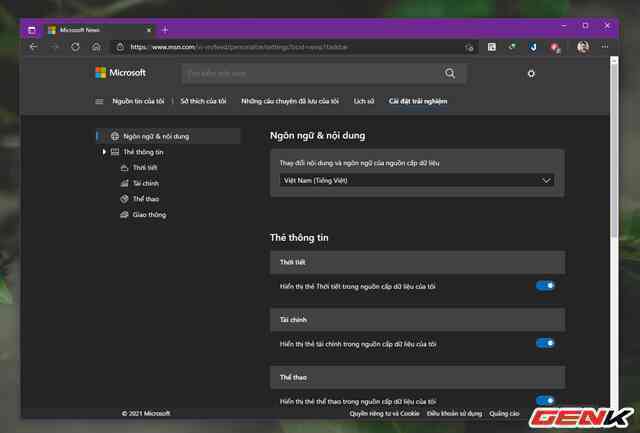Open Những câu chuyện đã lưu tab
The image size is (640, 433).
coord(290,101)
